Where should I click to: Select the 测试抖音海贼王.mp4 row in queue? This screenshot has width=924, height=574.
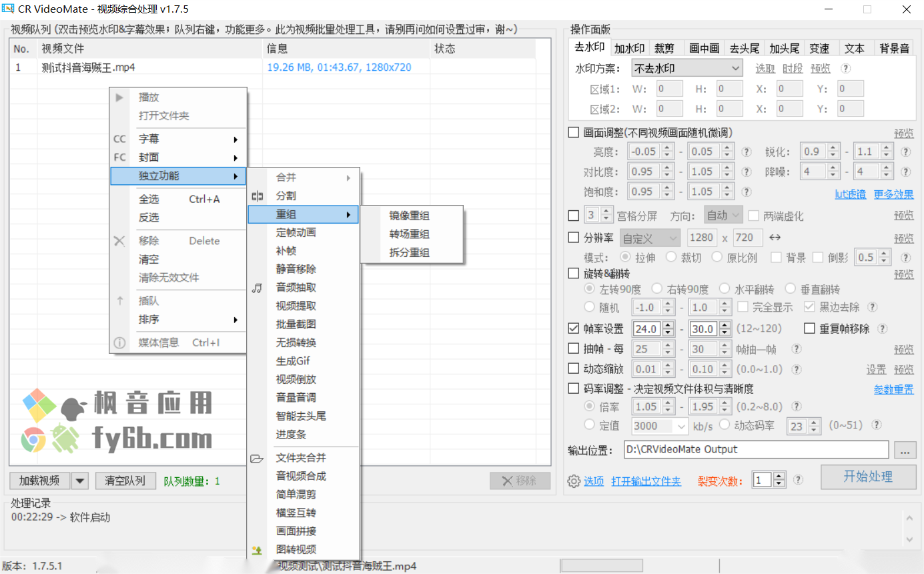click(x=272, y=67)
